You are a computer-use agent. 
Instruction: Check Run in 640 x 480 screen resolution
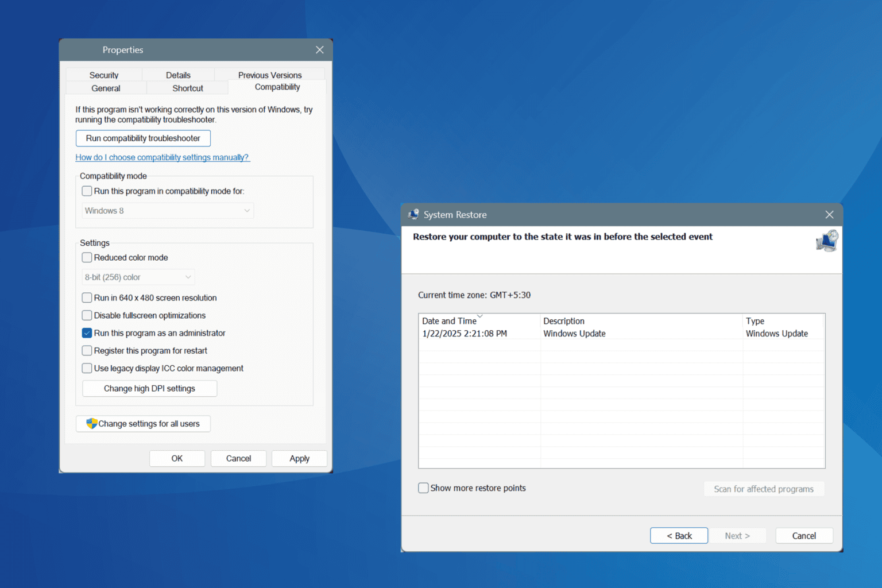[x=87, y=298]
